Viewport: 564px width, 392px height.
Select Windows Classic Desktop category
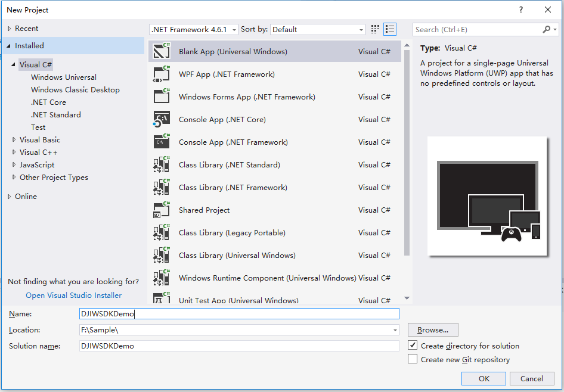click(x=75, y=90)
